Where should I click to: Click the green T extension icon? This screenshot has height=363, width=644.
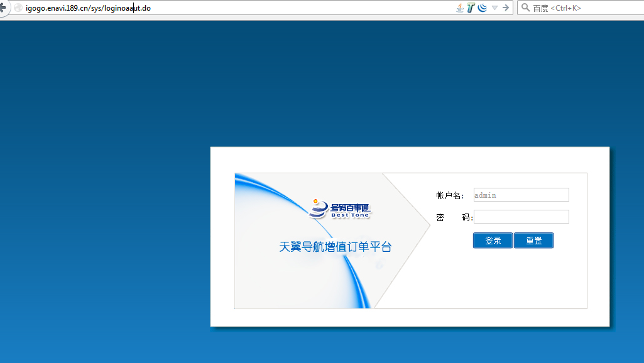pyautogui.click(x=471, y=8)
